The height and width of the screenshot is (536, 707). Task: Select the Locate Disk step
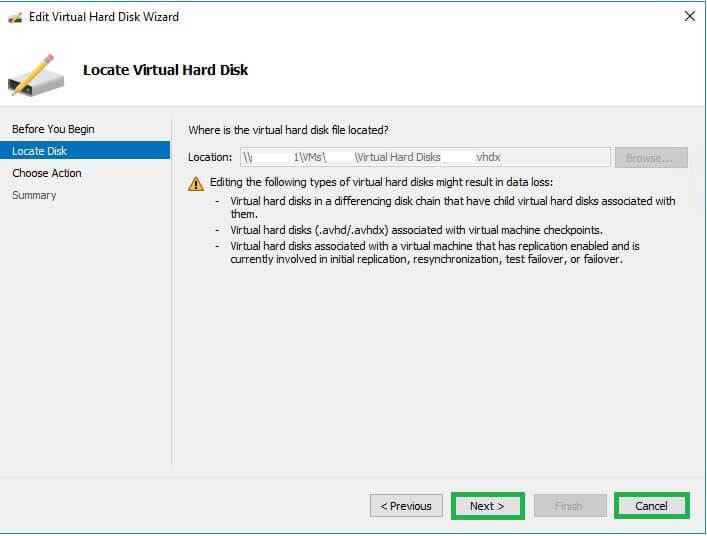click(x=85, y=151)
